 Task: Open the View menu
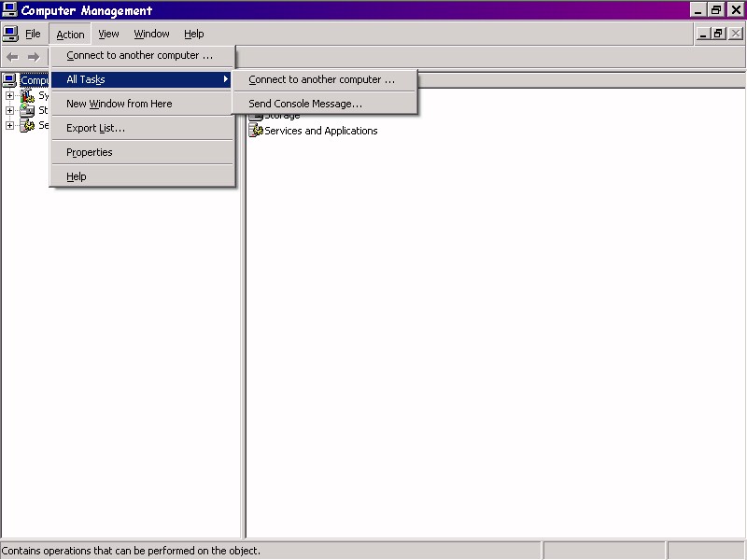click(x=108, y=34)
